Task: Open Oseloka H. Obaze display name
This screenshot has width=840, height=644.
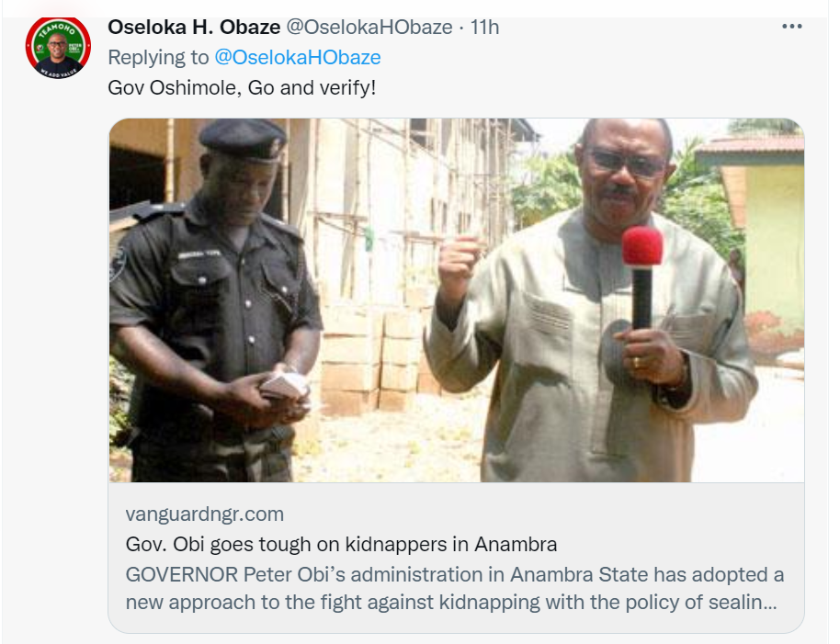Action: 194,27
